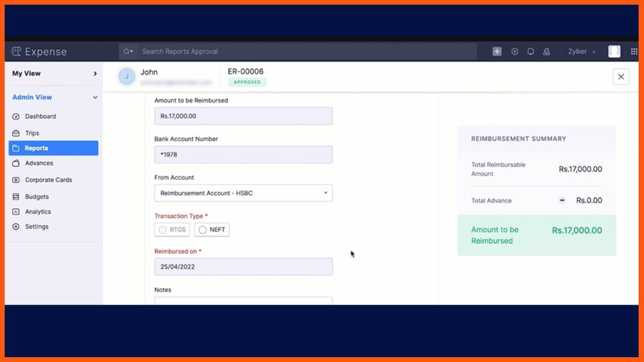Click the Total Advance Rs.0.00 value
Viewport: 644px width, 362px height.
point(589,200)
